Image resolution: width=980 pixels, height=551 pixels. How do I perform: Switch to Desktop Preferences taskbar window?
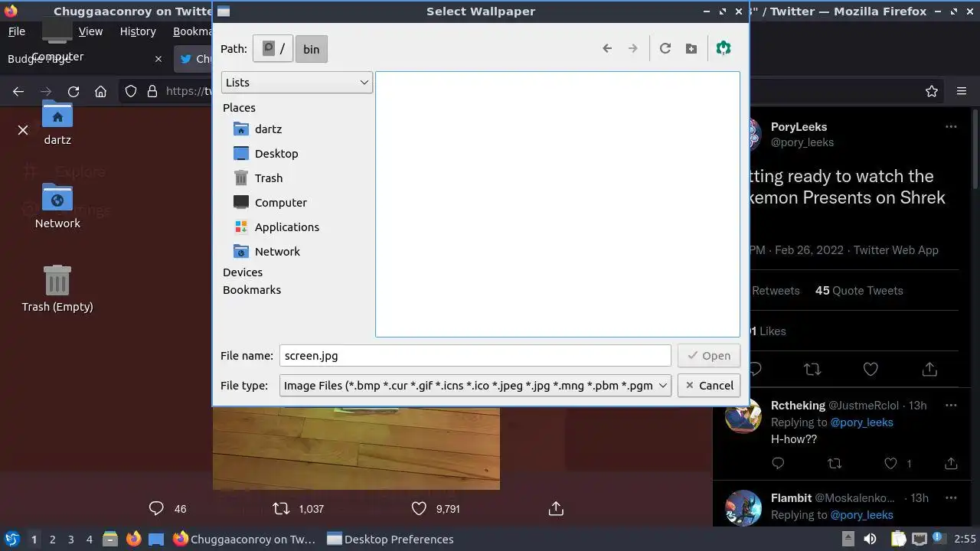[390, 540]
